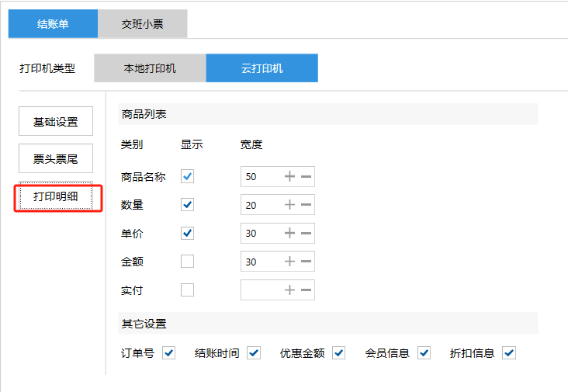Toggle 订单号 checkbox off
This screenshot has width=568, height=392.
coord(168,352)
